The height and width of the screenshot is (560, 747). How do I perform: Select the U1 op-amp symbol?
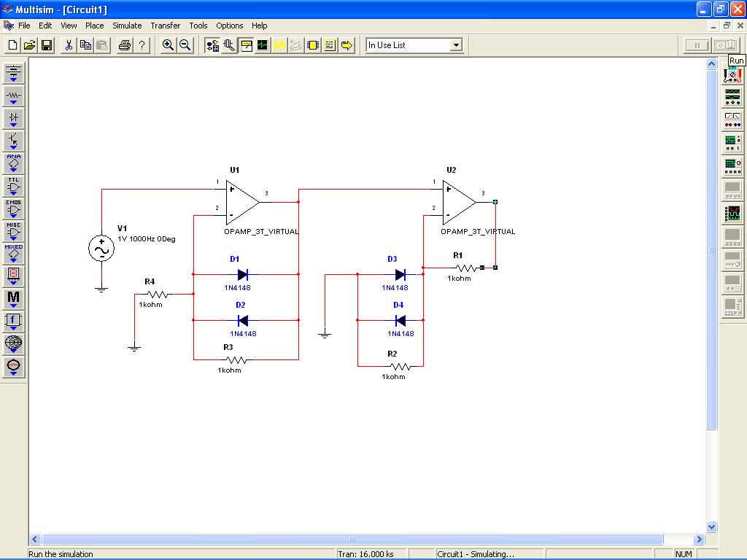pos(242,203)
